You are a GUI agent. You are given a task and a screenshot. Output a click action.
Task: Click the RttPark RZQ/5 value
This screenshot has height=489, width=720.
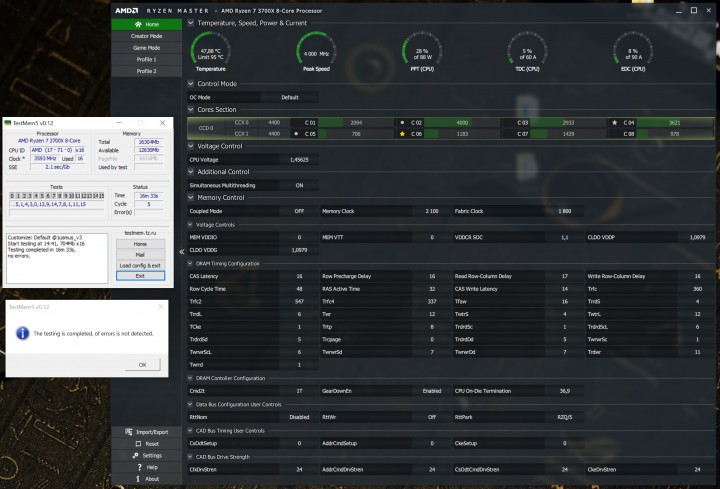tap(565, 417)
